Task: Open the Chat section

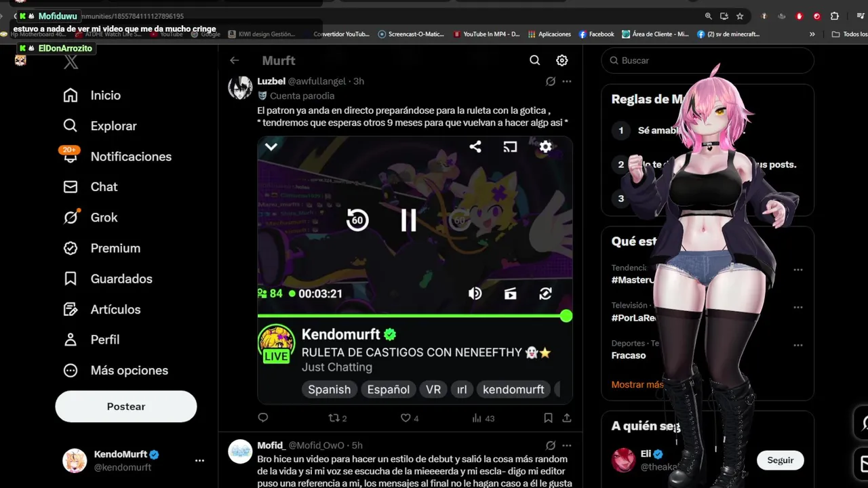Action: coord(90,187)
